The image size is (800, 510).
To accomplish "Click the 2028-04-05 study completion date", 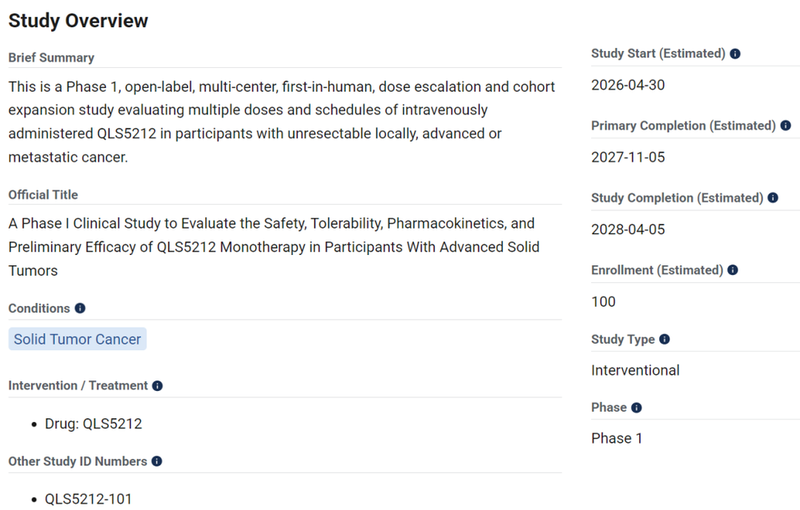I will 628,229.
